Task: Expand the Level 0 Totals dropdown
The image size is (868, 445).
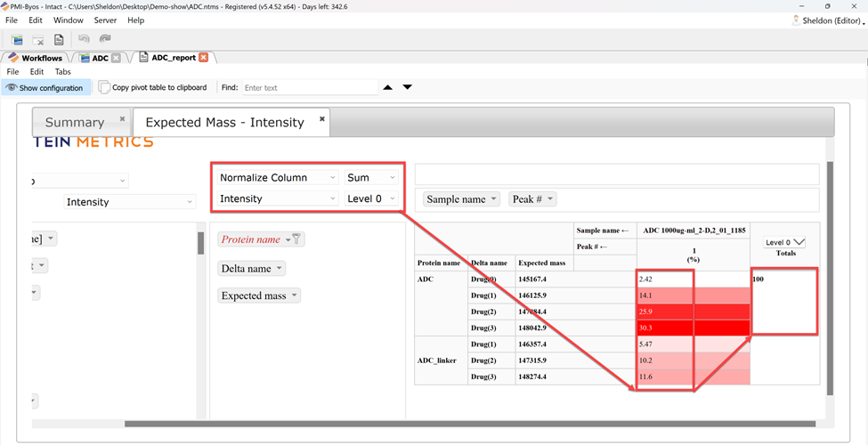Action: pos(785,242)
